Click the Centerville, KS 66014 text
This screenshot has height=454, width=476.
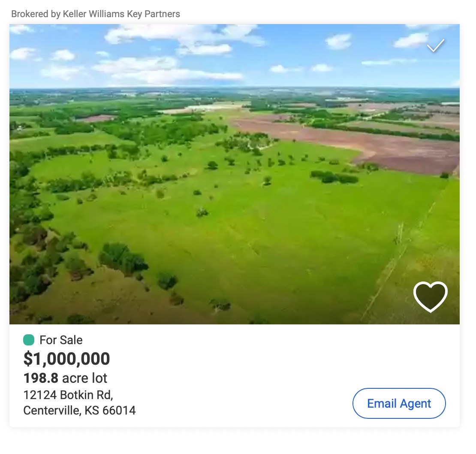click(79, 411)
